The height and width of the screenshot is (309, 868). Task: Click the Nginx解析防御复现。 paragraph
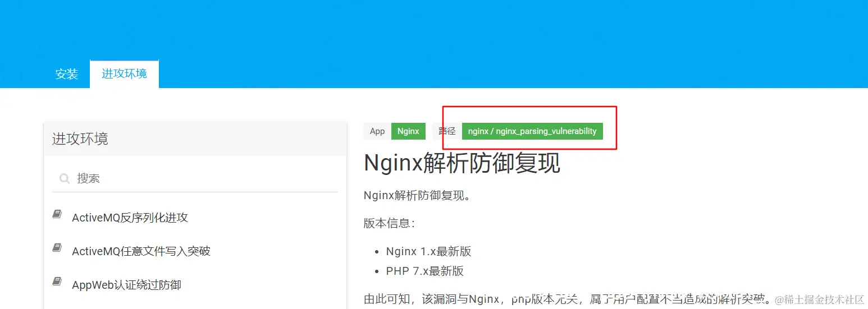point(417,196)
